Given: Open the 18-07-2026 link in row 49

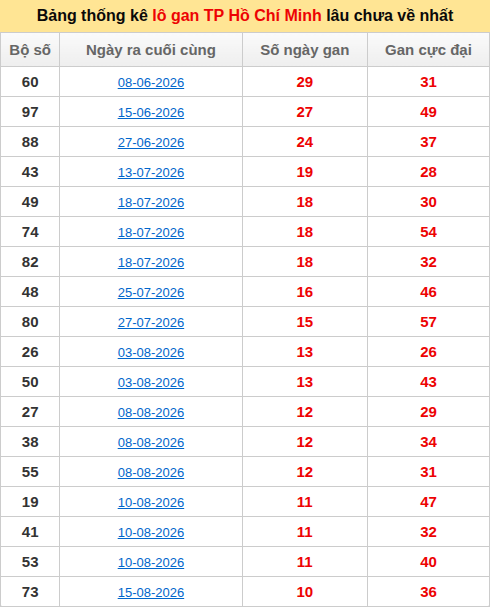Looking at the screenshot, I should coord(151,202).
